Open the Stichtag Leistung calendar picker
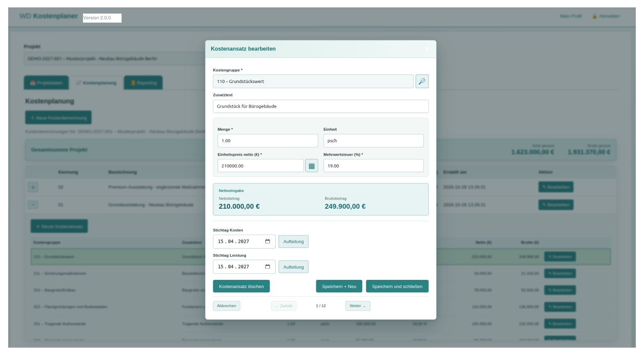 [x=267, y=267]
